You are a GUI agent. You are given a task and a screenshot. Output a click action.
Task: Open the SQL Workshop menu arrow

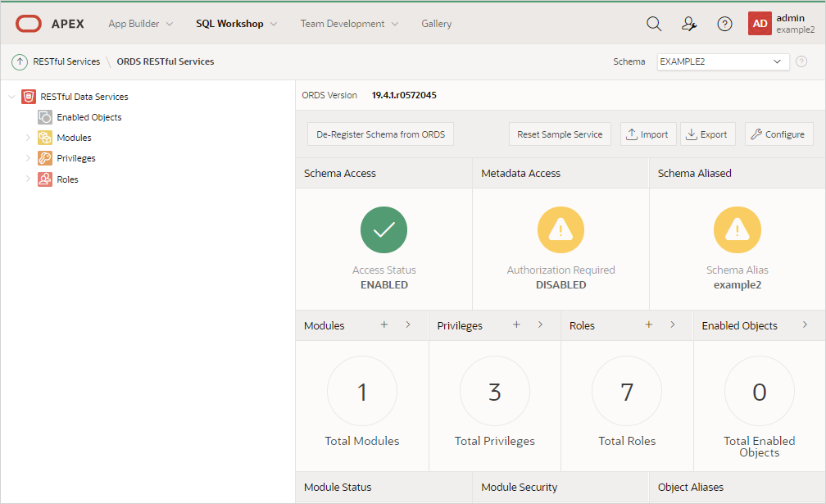274,25
